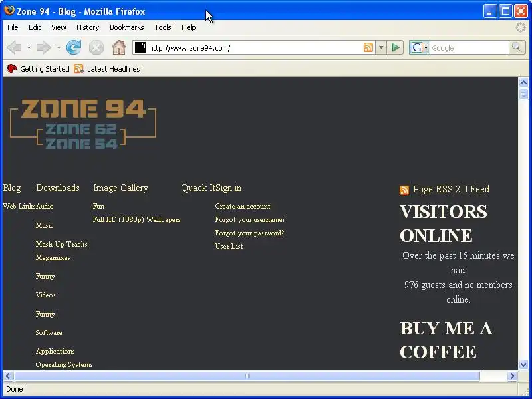Image resolution: width=532 pixels, height=399 pixels.
Task: Click the activity throbber icon
Action: [x=521, y=27]
